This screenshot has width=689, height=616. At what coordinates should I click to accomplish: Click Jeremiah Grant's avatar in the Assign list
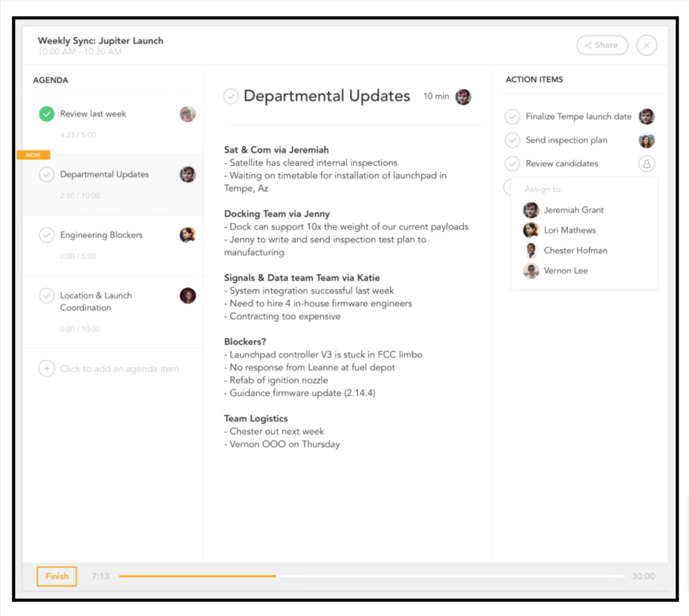531,210
